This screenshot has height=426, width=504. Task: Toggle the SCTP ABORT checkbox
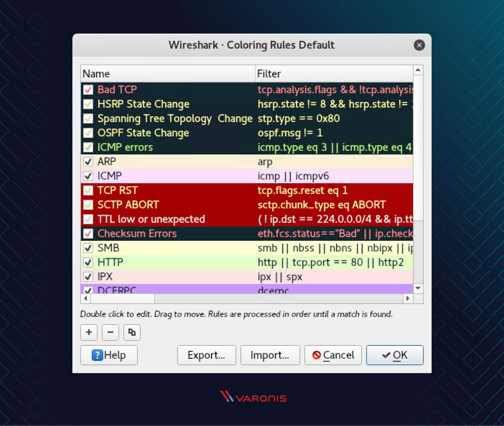click(88, 205)
